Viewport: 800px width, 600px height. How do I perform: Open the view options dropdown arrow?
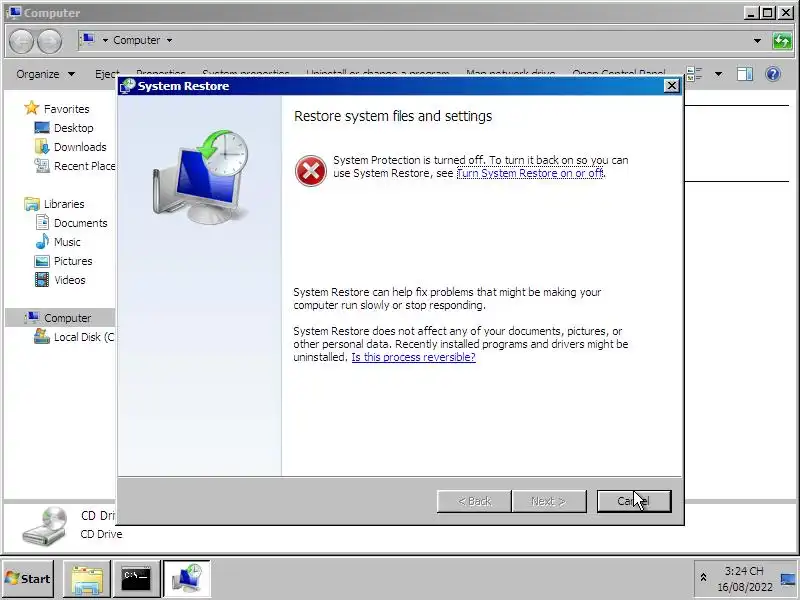[718, 74]
